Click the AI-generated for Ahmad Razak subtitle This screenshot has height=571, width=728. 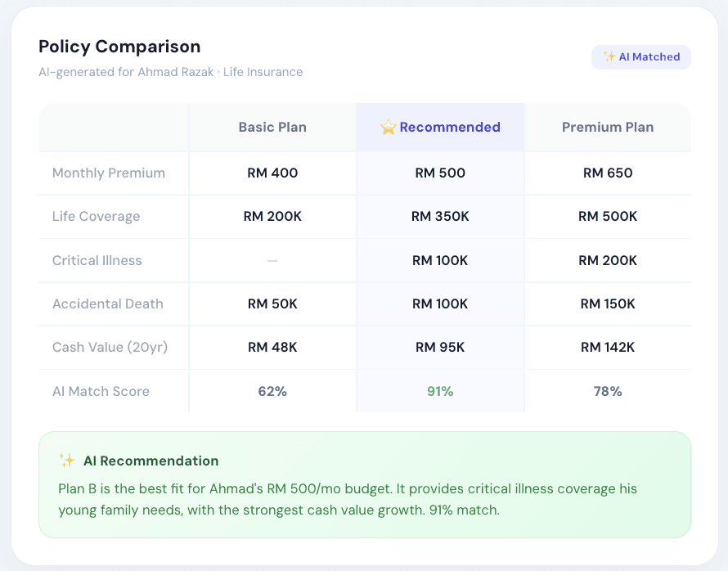point(170,72)
